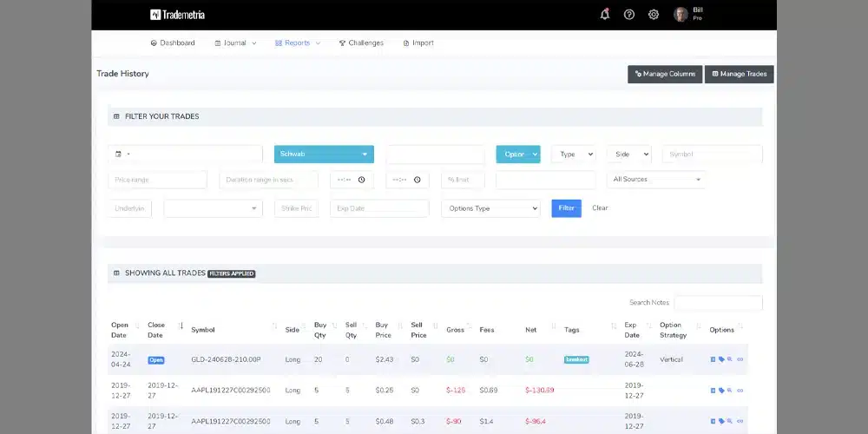
Task: Click the $-96.4 net value
Action: 536,421
